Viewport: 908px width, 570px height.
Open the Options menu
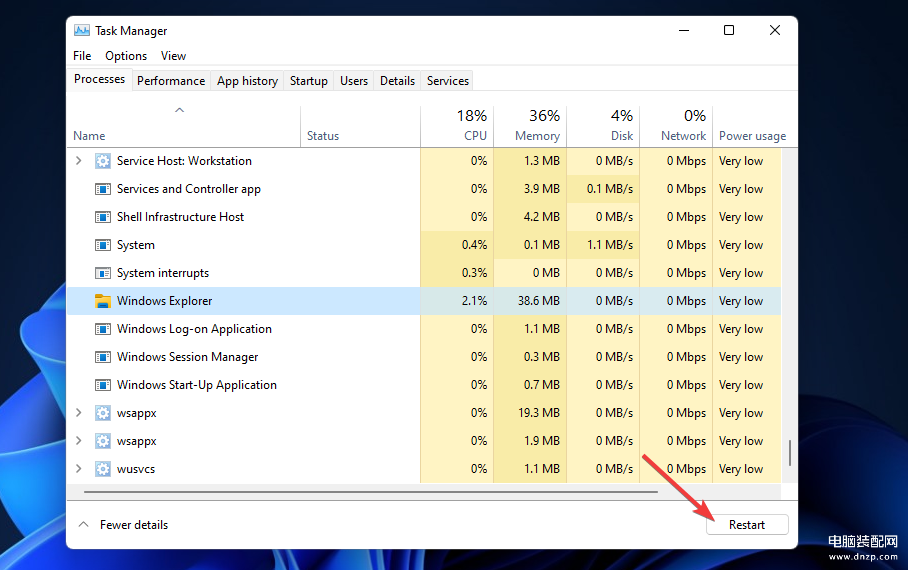click(126, 56)
